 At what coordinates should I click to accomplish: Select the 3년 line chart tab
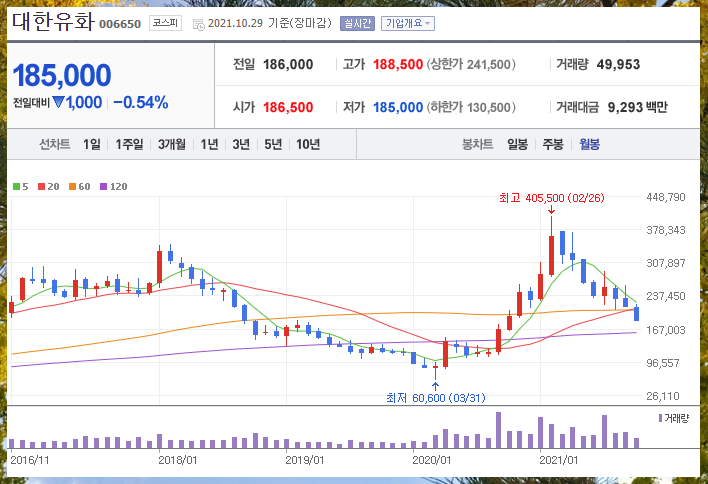241,144
